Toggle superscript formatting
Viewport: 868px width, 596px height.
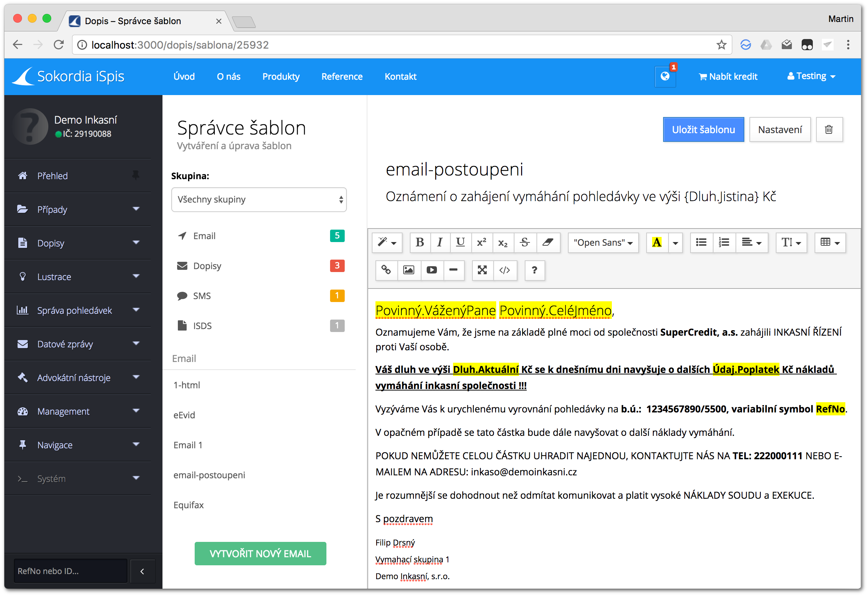[482, 242]
